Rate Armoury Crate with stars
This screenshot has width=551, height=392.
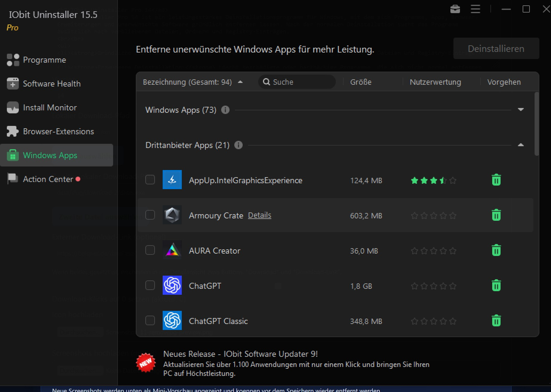(x=433, y=215)
